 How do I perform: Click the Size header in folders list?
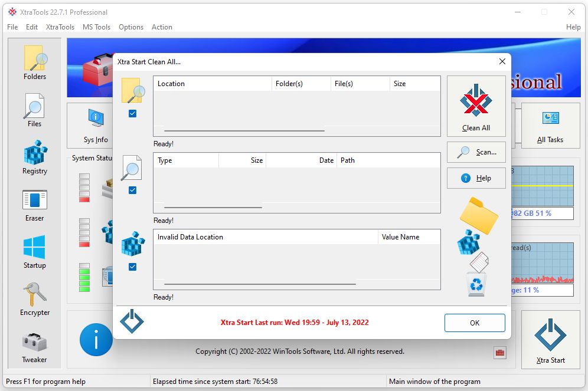point(415,84)
